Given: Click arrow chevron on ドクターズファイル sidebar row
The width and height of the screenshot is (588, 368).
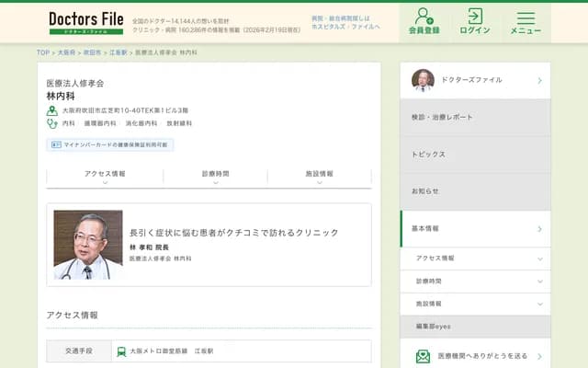Looking at the screenshot, I should [x=539, y=80].
